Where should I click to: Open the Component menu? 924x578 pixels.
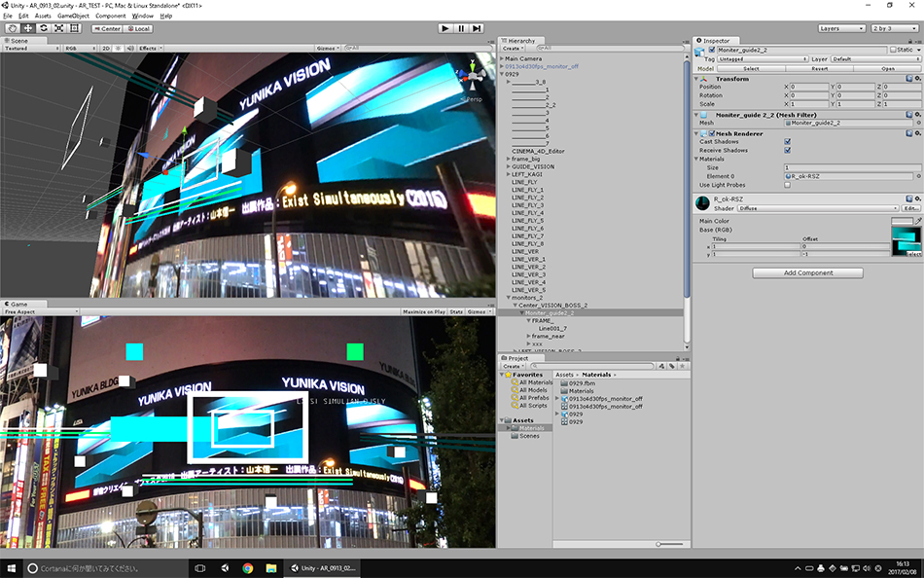(110, 16)
